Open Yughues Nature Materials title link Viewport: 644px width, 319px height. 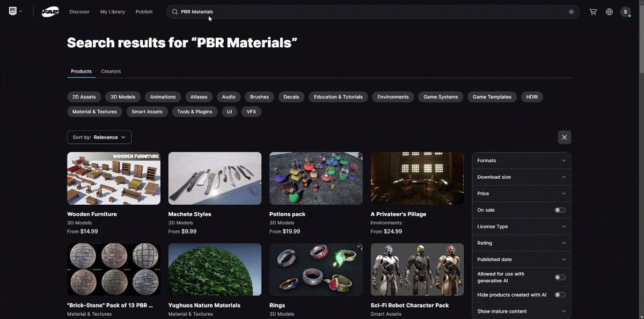204,306
